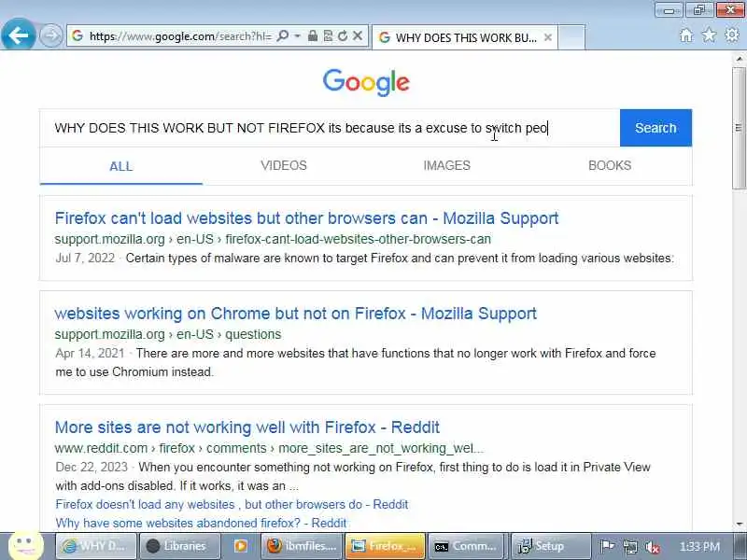The height and width of the screenshot is (560, 747).
Task: Open 'Firefox can't load websites' Mozilla Support result
Action: 306,218
